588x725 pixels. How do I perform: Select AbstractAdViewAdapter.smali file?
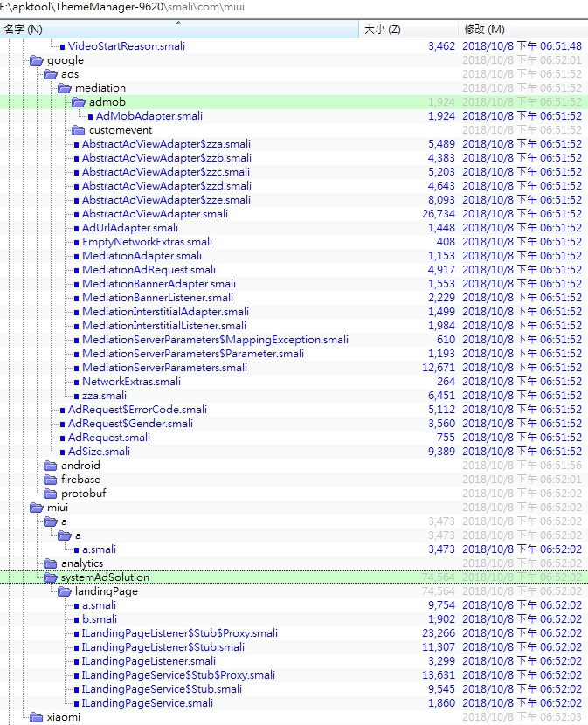[x=155, y=214]
